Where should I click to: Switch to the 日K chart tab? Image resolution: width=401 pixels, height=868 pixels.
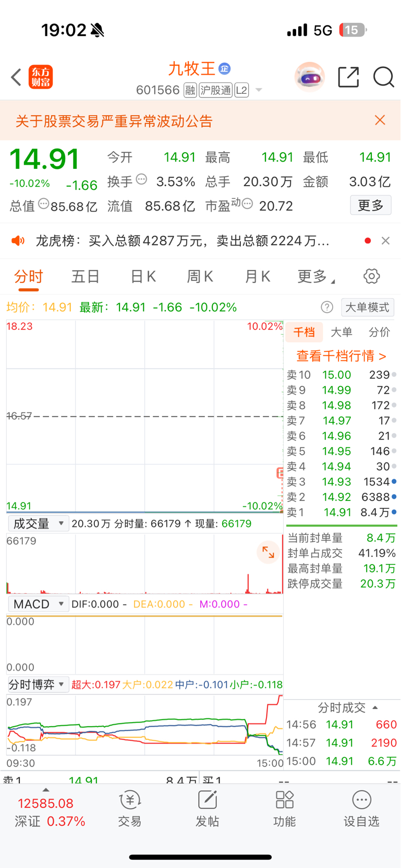[x=143, y=276]
